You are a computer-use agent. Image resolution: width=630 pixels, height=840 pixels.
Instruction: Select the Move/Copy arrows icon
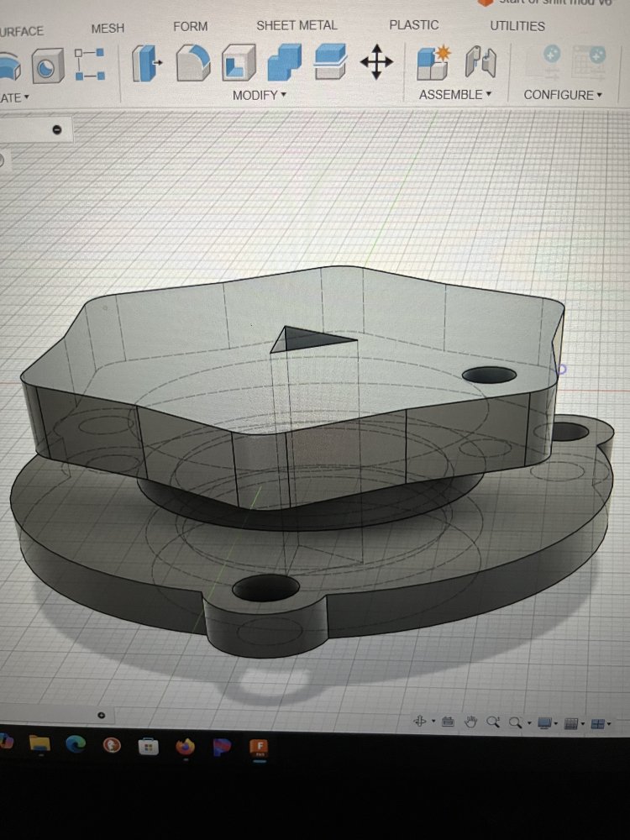(375, 63)
